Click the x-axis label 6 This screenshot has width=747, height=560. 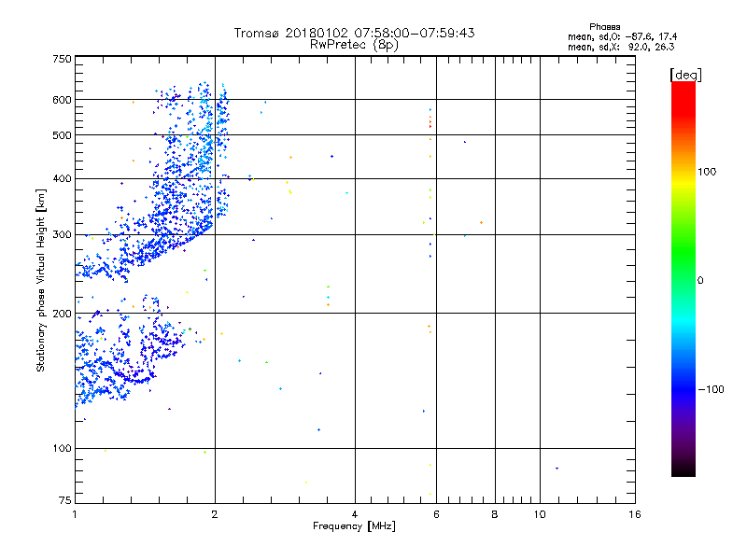pos(436,514)
